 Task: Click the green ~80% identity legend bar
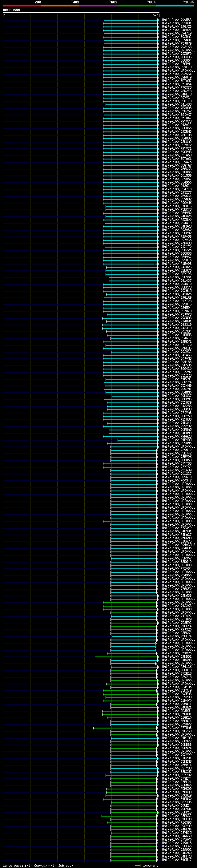[x=137, y=6]
